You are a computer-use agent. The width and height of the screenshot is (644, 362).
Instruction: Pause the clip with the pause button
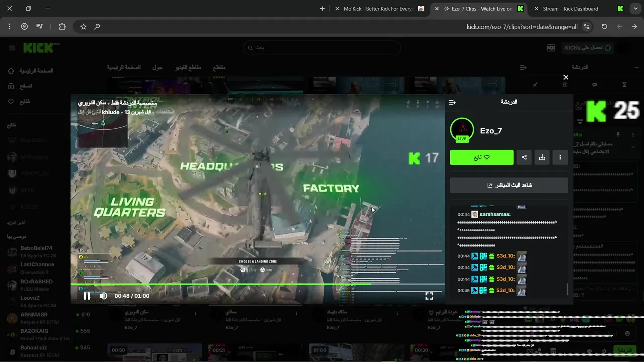(x=87, y=296)
